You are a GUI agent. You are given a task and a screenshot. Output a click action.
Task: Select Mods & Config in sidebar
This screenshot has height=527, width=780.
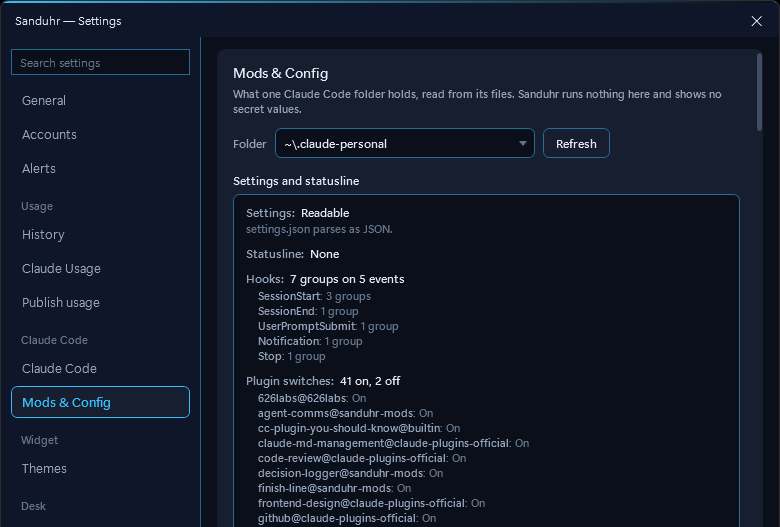100,402
